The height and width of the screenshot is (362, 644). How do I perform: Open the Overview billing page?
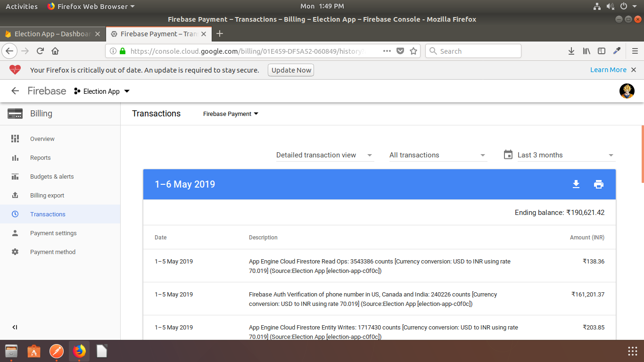pos(42,139)
